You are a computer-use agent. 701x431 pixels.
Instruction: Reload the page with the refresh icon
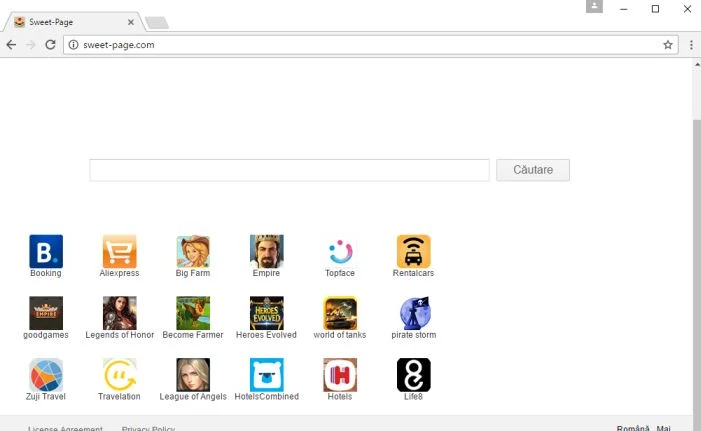(51, 45)
